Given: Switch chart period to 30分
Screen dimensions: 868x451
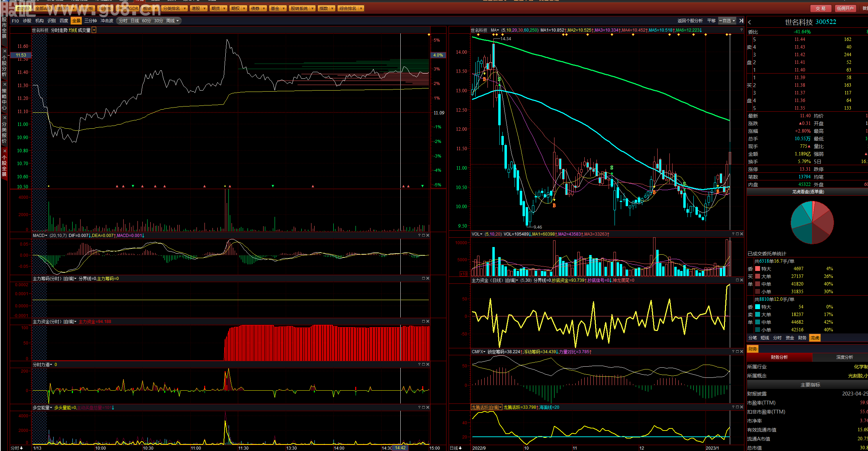Looking at the screenshot, I should tap(159, 21).
